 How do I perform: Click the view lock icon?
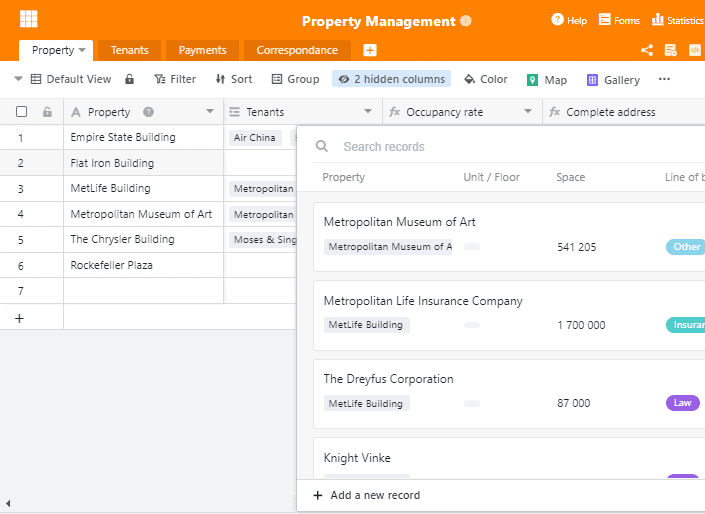coord(129,79)
